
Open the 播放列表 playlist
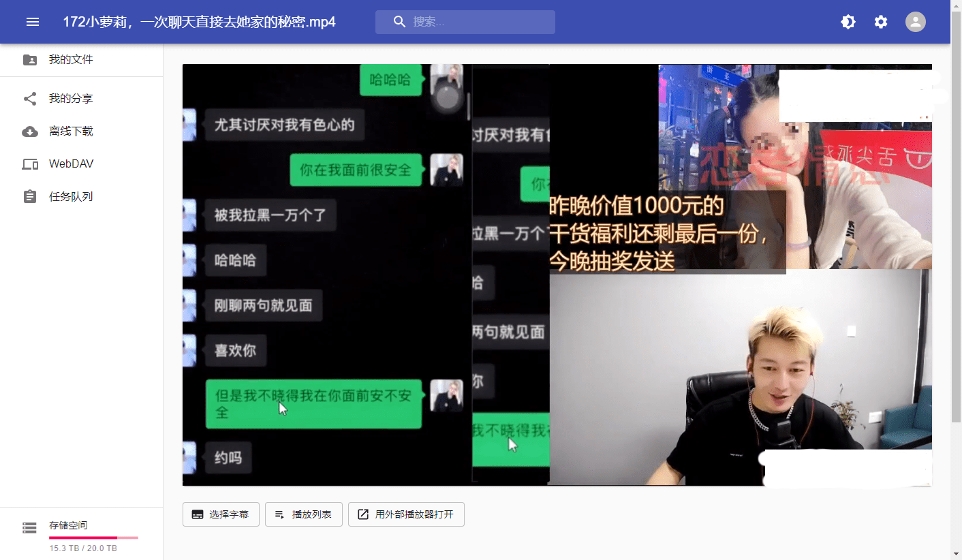[304, 514]
